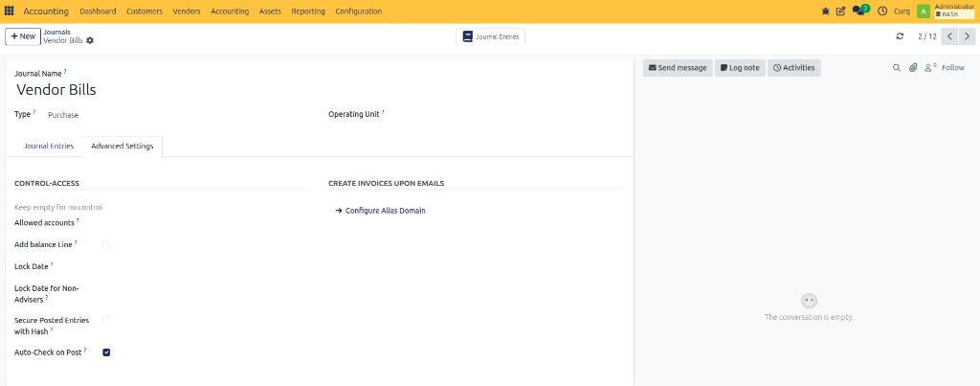Toggle Add balance Line checkbox
The height and width of the screenshot is (386, 980).
point(106,244)
